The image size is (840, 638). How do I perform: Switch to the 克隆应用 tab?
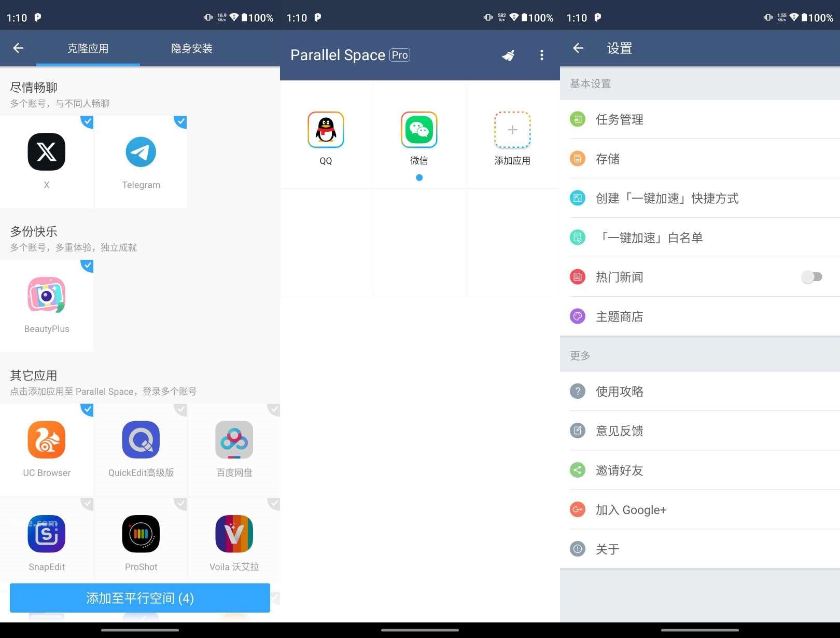click(88, 48)
